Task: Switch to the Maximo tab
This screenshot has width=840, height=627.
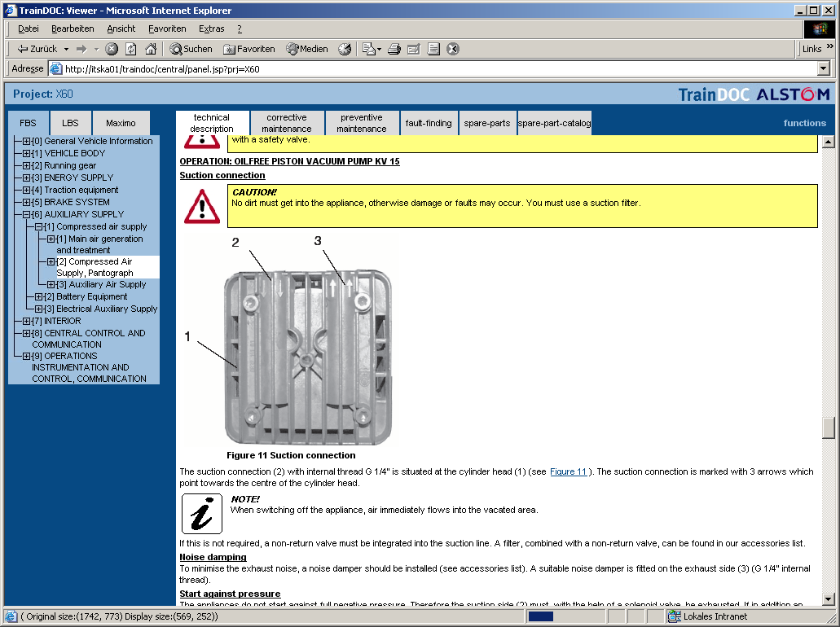Action: point(121,123)
